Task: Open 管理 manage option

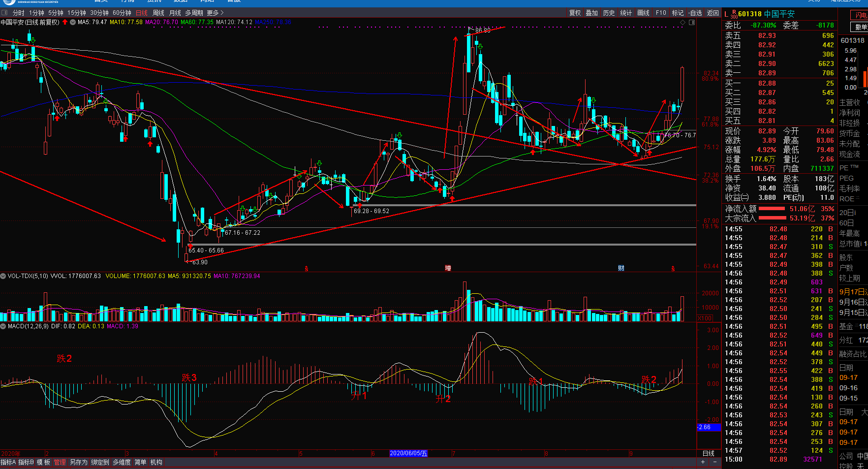Action: pyautogui.click(x=60, y=462)
